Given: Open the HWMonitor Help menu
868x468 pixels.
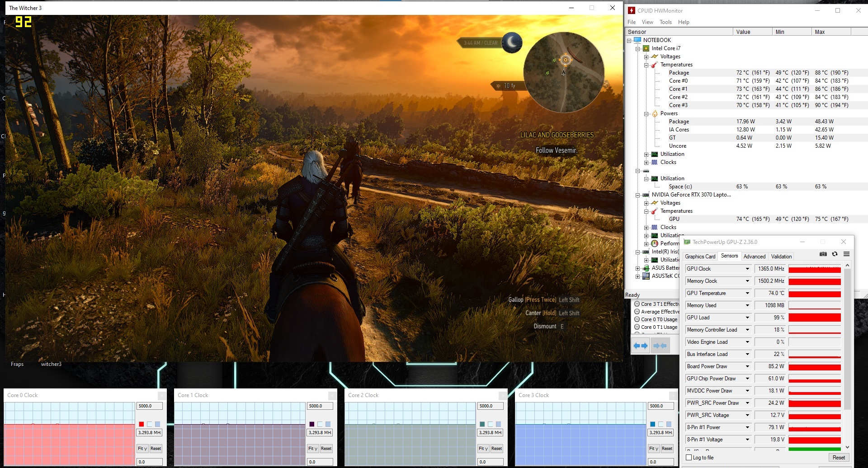Looking at the screenshot, I should pyautogui.click(x=684, y=22).
